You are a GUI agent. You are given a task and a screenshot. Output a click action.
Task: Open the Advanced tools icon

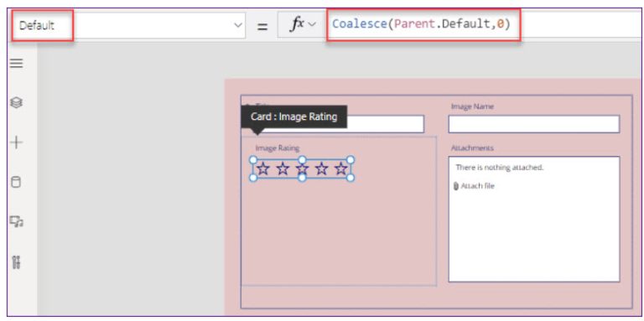pos(17,261)
